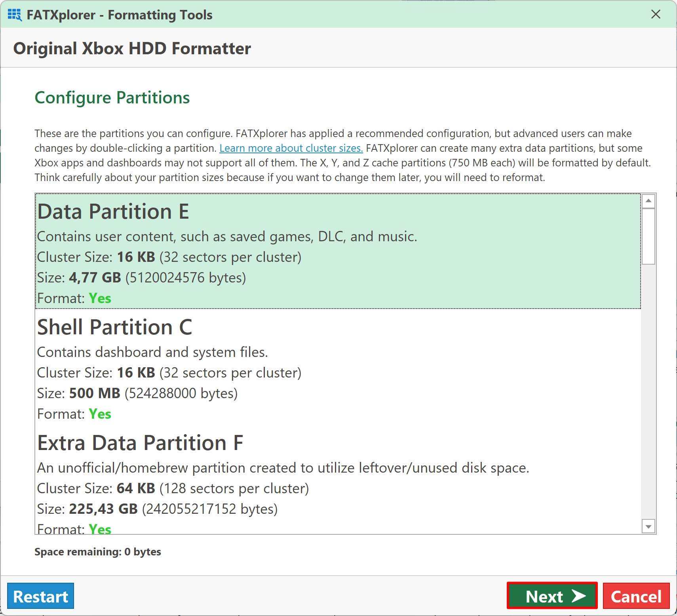
Task: Click the Space remaining: 0 bytes label
Action: coord(98,552)
